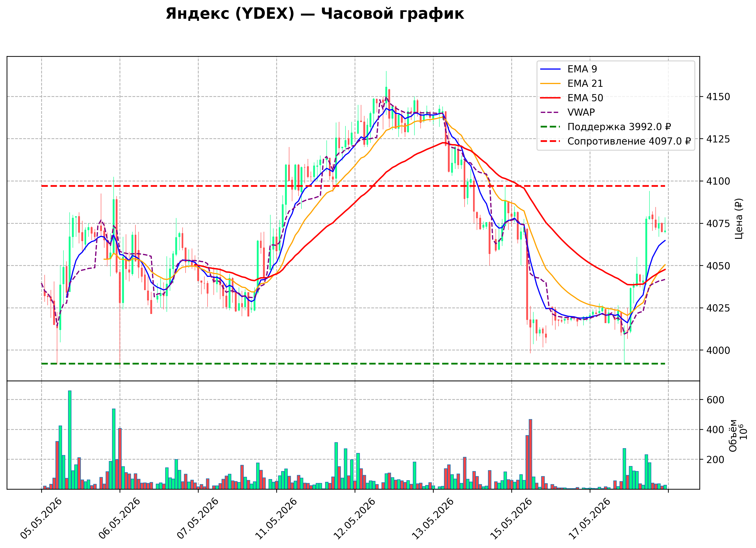The height and width of the screenshot is (548, 756).
Task: Click the "VWAP" legend label
Action: coord(581,112)
